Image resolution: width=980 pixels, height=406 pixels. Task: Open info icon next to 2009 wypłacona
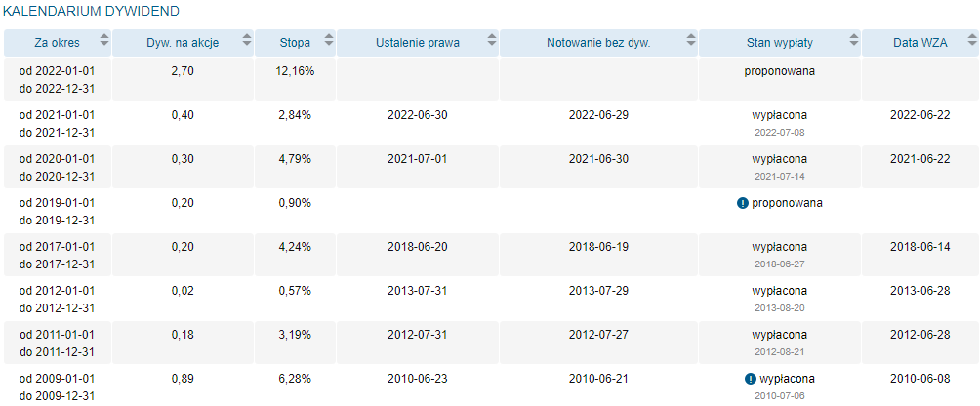[750, 379]
